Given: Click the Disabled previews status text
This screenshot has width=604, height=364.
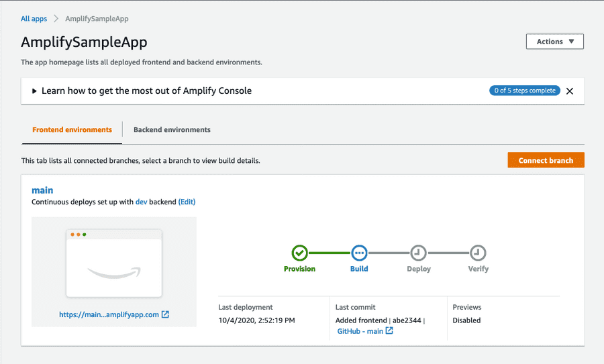Looking at the screenshot, I should point(466,320).
